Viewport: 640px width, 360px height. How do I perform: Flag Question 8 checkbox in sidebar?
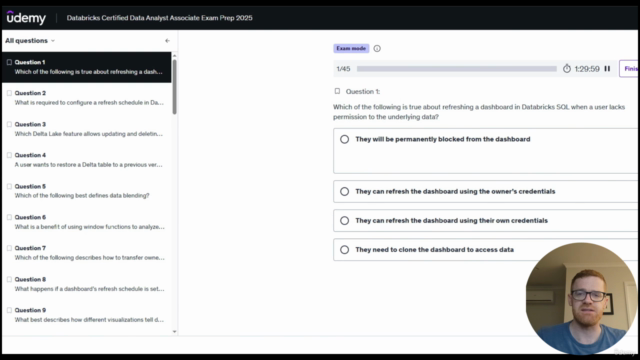(9, 279)
